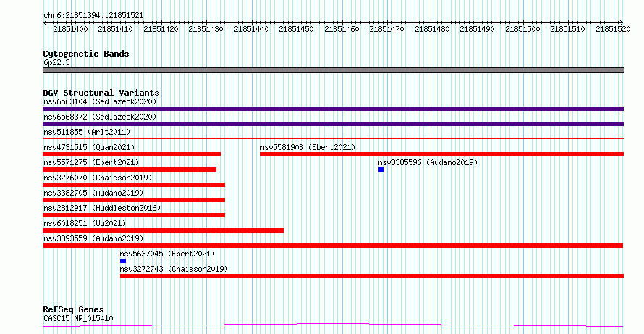Select the nsv4731515 red variant bar
644x334 pixels.
(x=132, y=154)
